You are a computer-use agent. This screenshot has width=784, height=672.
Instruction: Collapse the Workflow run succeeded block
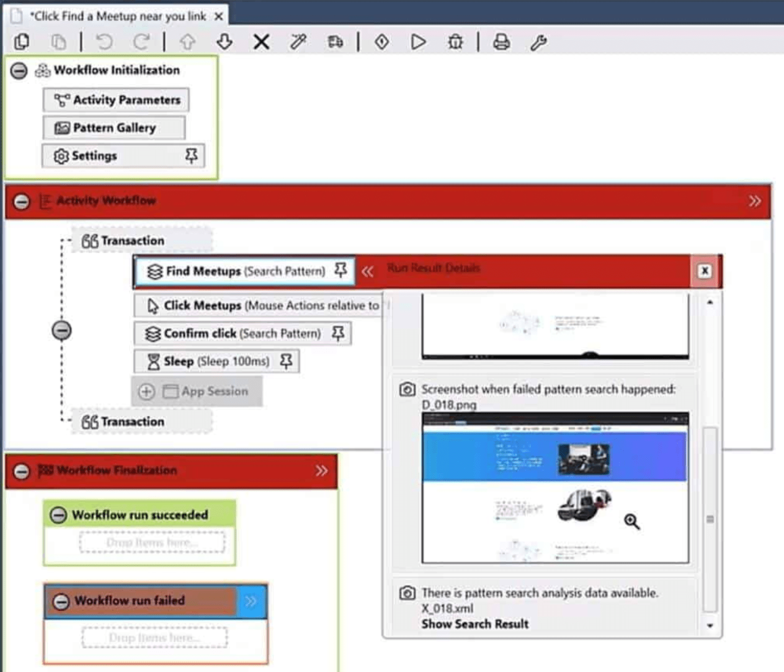coord(59,515)
